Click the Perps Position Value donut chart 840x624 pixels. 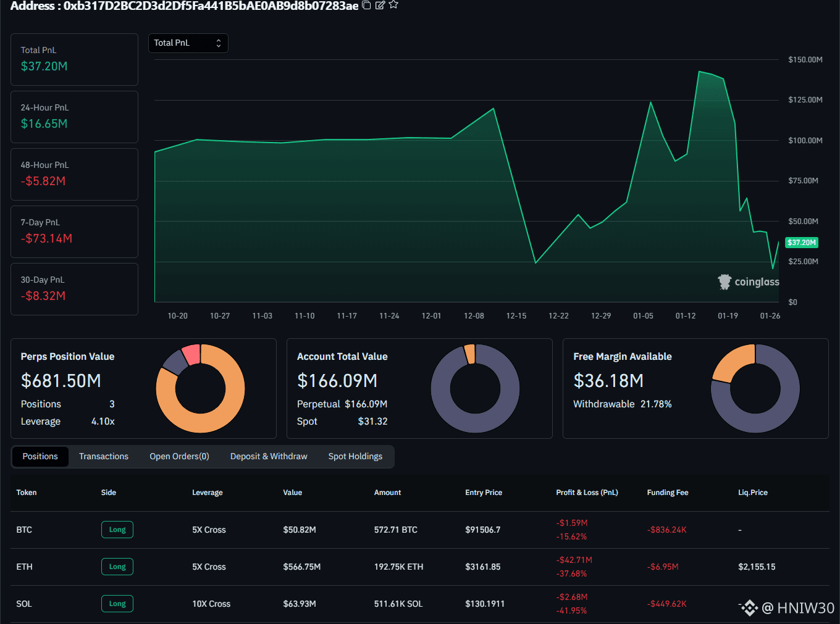point(200,388)
